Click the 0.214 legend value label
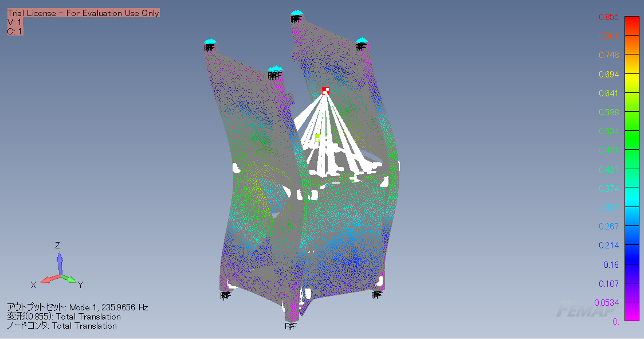Image resolution: width=644 pixels, height=339 pixels. [608, 246]
